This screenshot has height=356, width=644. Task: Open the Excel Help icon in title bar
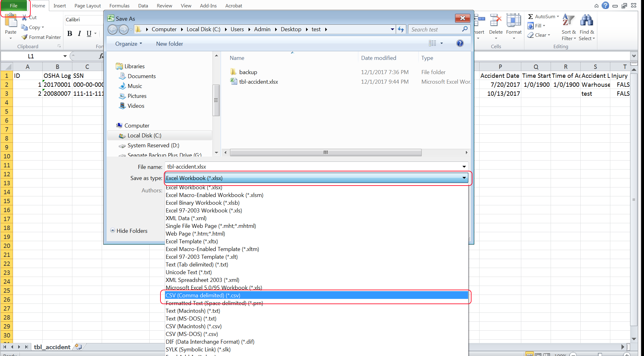coord(605,6)
